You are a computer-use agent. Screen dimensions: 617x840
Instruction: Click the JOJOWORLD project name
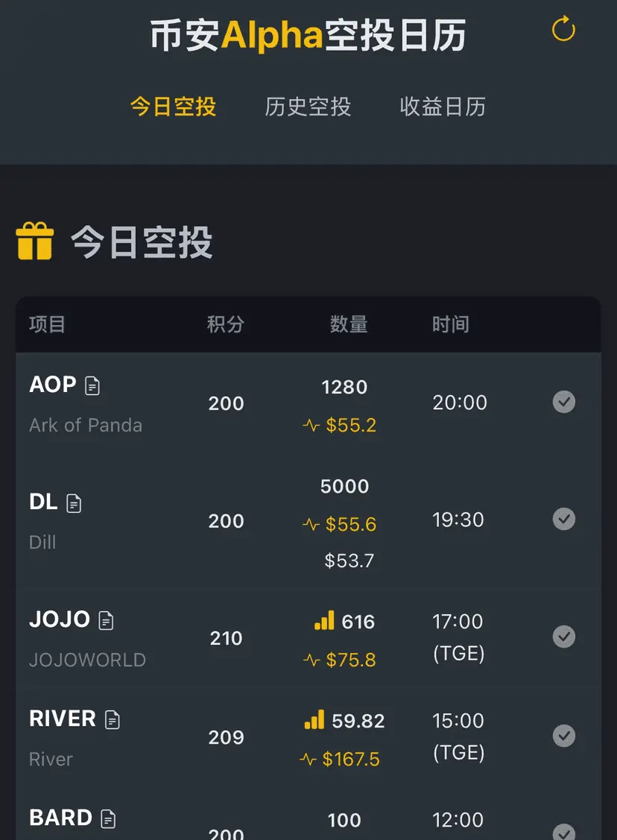tap(87, 660)
